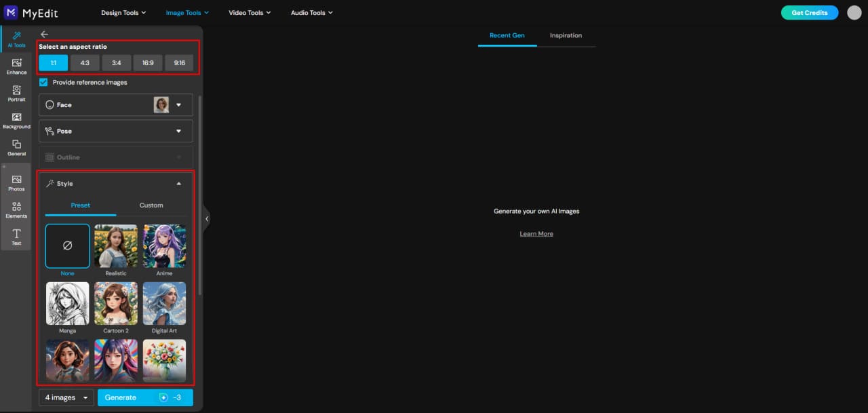Switch to the Inspiration tab
The width and height of the screenshot is (868, 413).
[566, 35]
